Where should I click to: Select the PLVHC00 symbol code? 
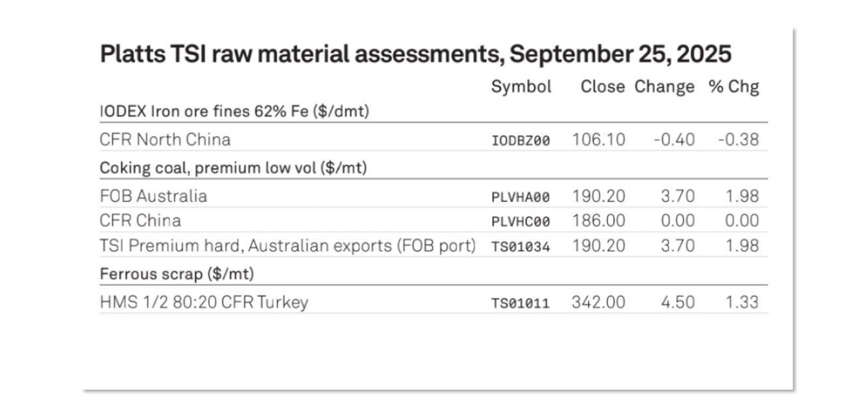click(x=521, y=222)
